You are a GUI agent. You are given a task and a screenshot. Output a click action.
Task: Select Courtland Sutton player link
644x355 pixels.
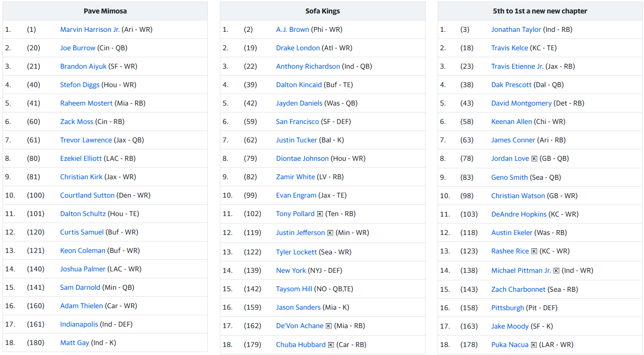tap(88, 195)
